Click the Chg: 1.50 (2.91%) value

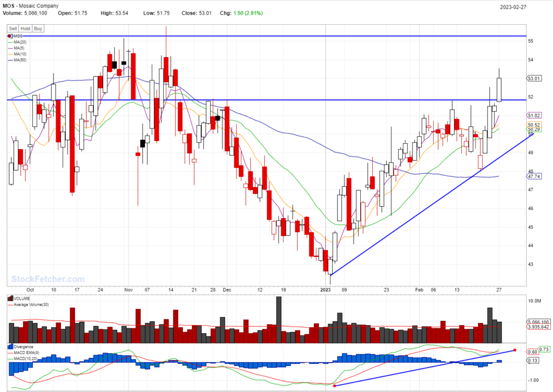(241, 13)
